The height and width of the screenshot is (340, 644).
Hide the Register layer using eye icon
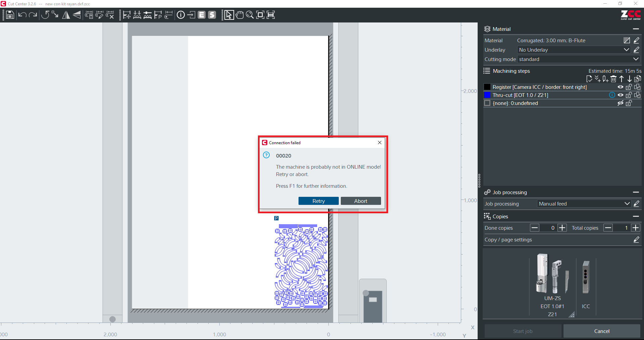click(x=620, y=87)
